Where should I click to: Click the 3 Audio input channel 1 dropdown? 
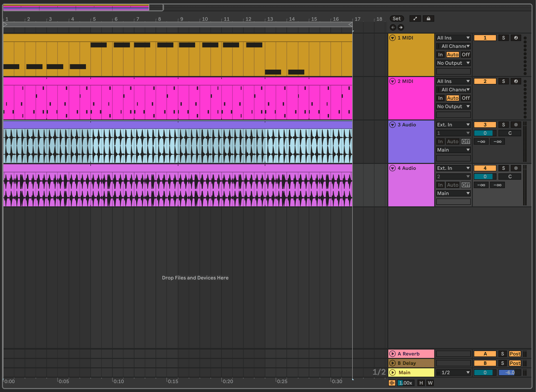coord(453,133)
